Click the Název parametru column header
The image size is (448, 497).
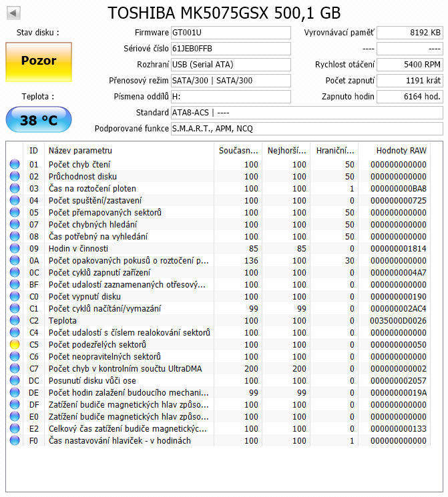click(129, 151)
